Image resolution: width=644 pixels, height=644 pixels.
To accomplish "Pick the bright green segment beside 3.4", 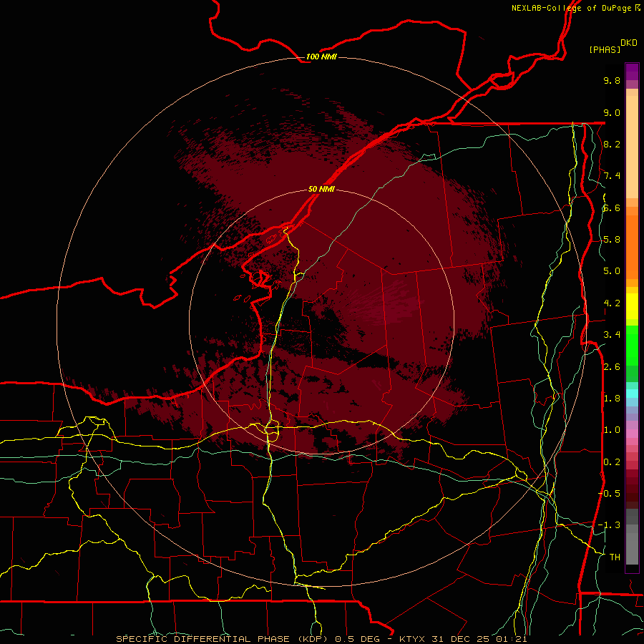I will (632, 344).
